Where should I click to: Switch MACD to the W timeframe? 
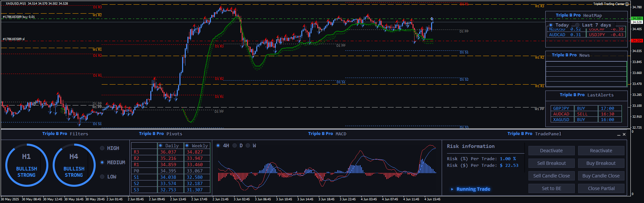point(248,146)
